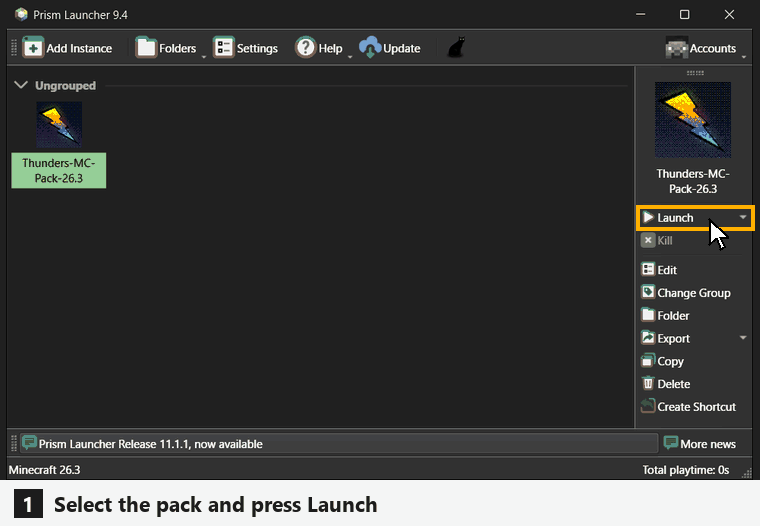Collapse the Ungrouped section chevron

(21, 85)
